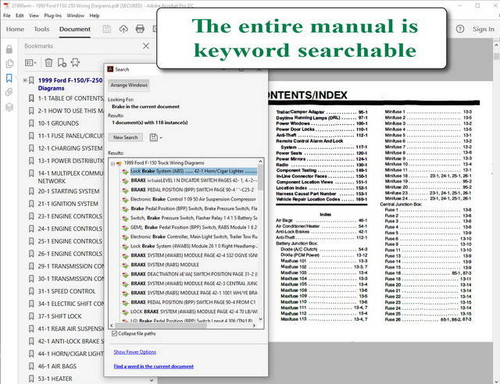This screenshot has height=384, width=500.
Task: Click the results list vertical scrollbar
Action: pyautogui.click(x=260, y=178)
